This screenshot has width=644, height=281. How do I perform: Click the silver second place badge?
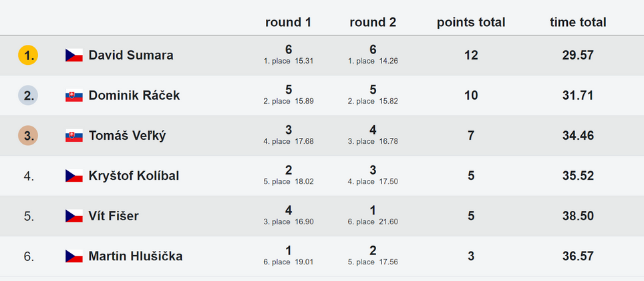tap(28, 96)
